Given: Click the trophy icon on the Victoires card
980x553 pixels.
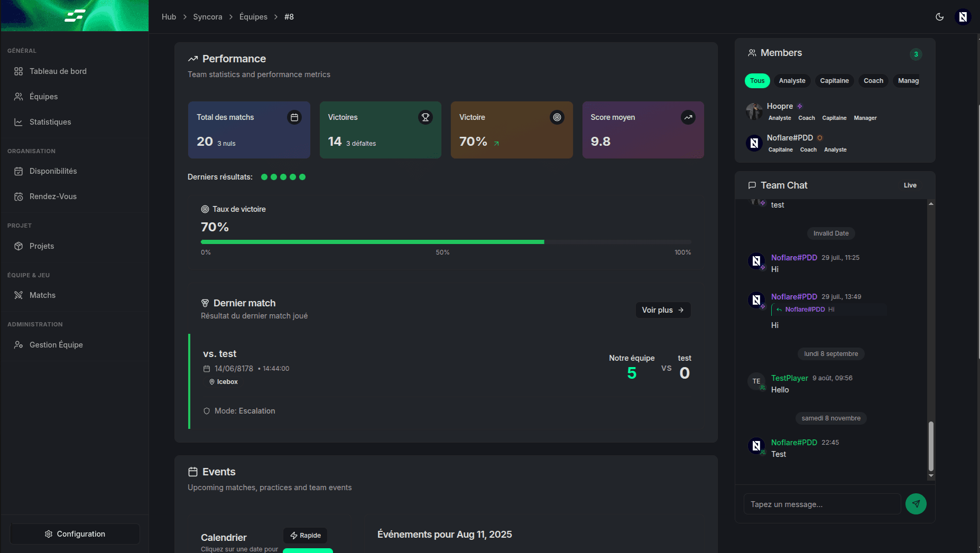Looking at the screenshot, I should tap(425, 117).
